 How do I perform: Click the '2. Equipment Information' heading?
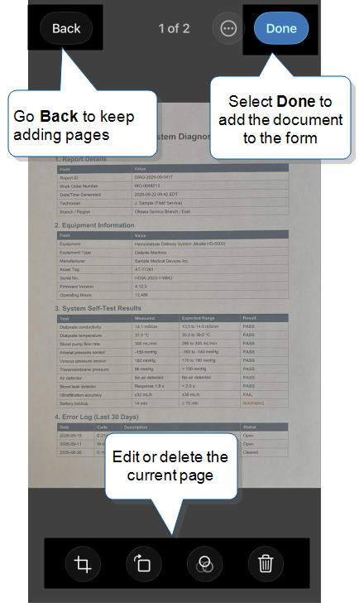click(94, 225)
